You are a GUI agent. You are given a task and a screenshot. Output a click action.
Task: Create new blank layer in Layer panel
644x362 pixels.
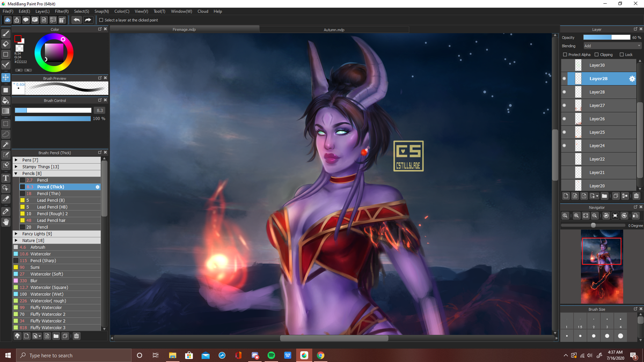coord(566,196)
